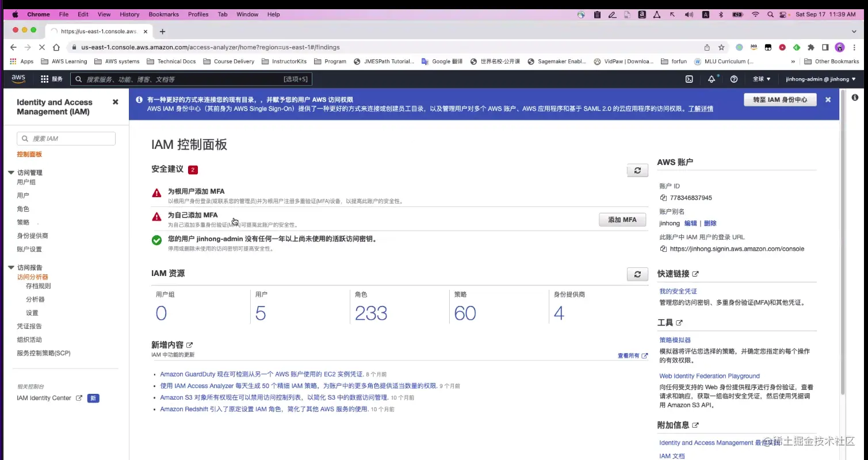The height and width of the screenshot is (460, 868).
Task: Close the IAM side navigation panel
Action: [x=115, y=102]
